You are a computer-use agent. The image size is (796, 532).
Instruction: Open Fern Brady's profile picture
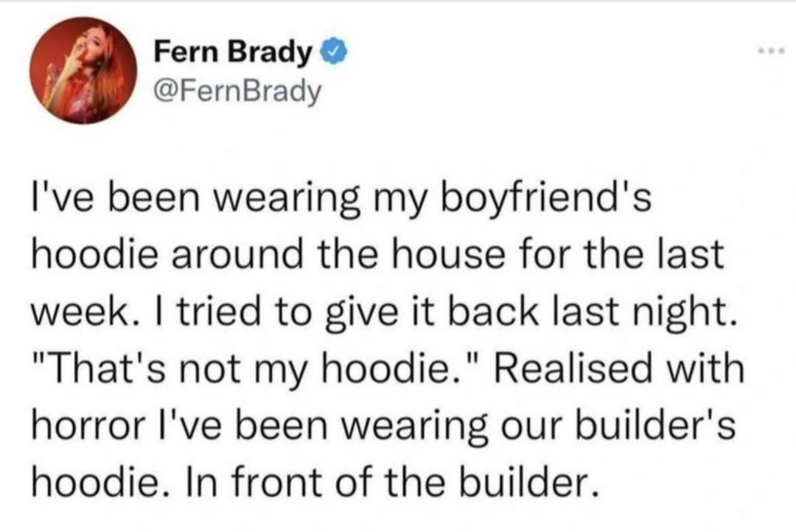[x=77, y=71]
